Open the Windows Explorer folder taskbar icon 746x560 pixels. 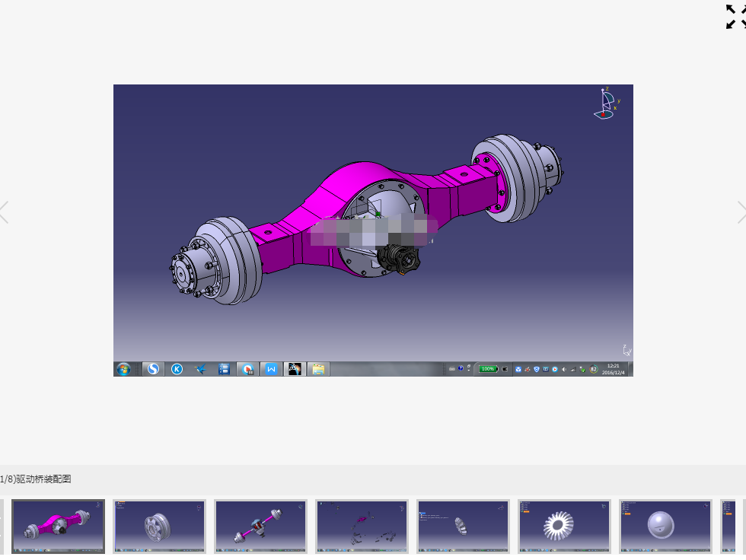pos(318,369)
